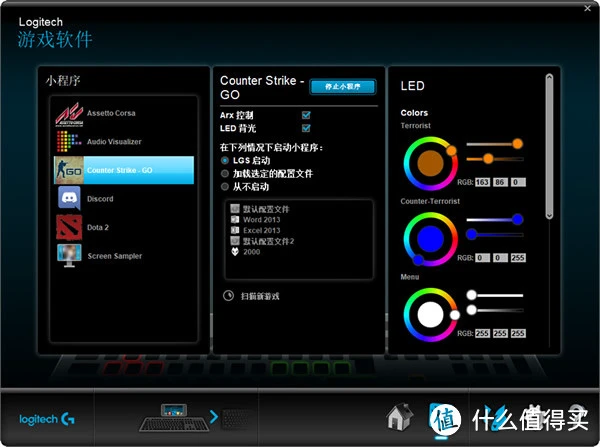Screen dimensions: 600x447
Task: Select the Audio Visualizer row label
Action: point(114,142)
